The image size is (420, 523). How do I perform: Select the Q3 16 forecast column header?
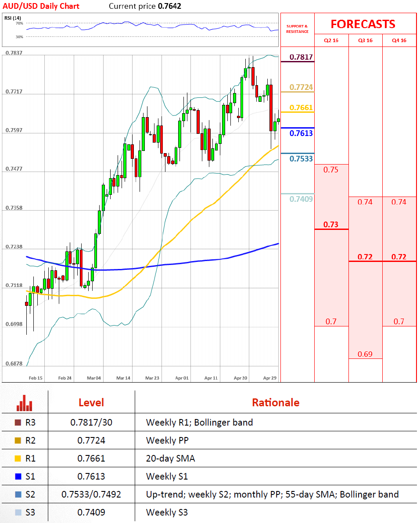click(365, 40)
